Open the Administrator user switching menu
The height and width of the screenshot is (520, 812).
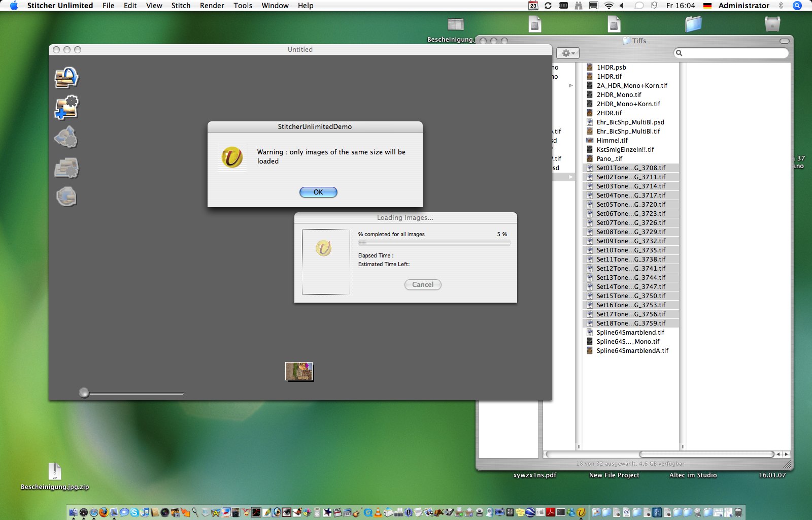(743, 6)
